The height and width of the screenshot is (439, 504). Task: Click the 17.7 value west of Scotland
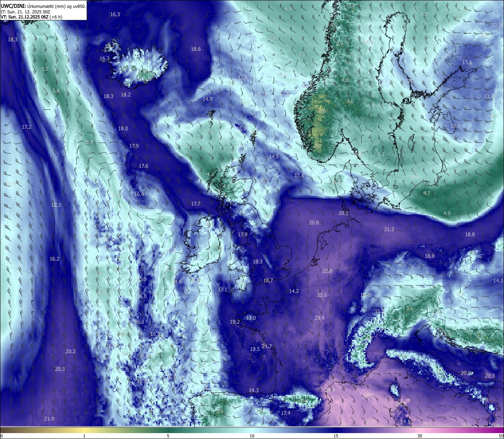coord(196,204)
